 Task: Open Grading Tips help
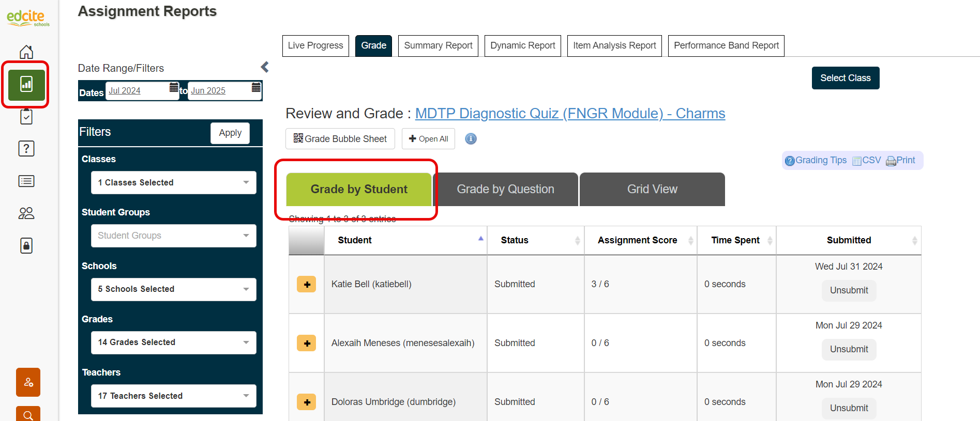[x=816, y=161]
